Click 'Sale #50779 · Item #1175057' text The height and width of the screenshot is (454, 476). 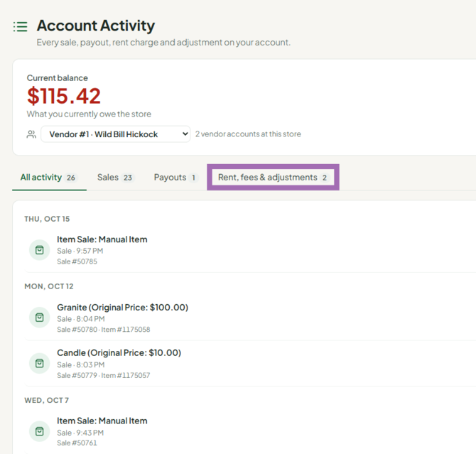(x=104, y=375)
